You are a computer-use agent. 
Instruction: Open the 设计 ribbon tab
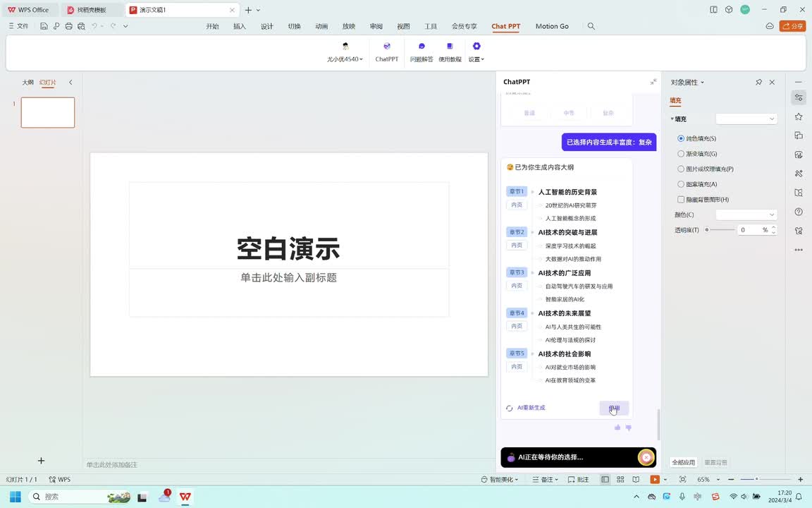tap(267, 26)
